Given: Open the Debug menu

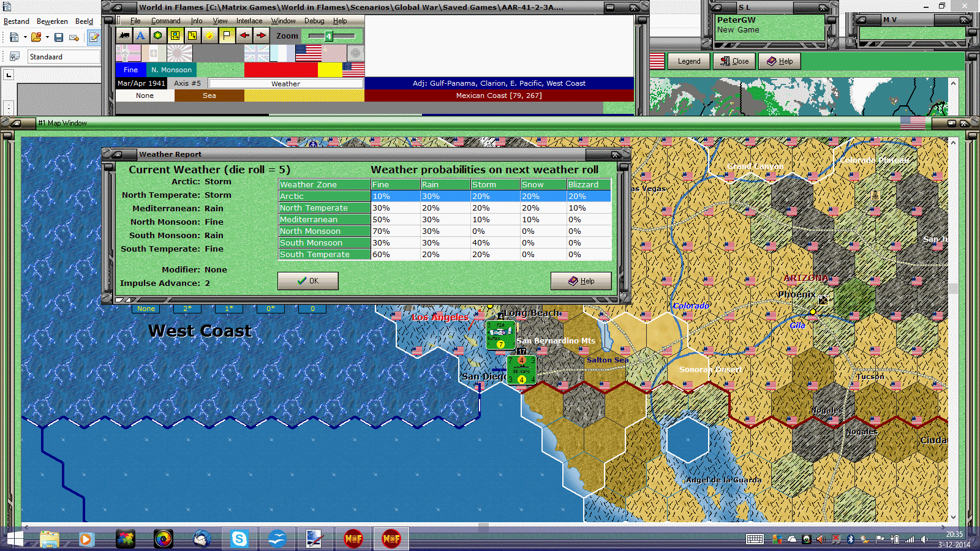Looking at the screenshot, I should (314, 21).
